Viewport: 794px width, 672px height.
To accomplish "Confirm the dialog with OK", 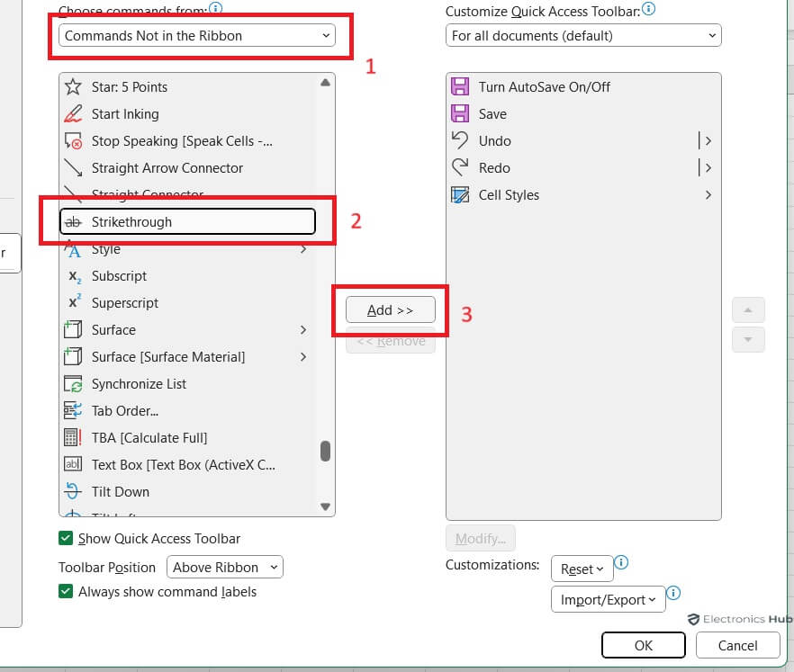I will (x=643, y=645).
